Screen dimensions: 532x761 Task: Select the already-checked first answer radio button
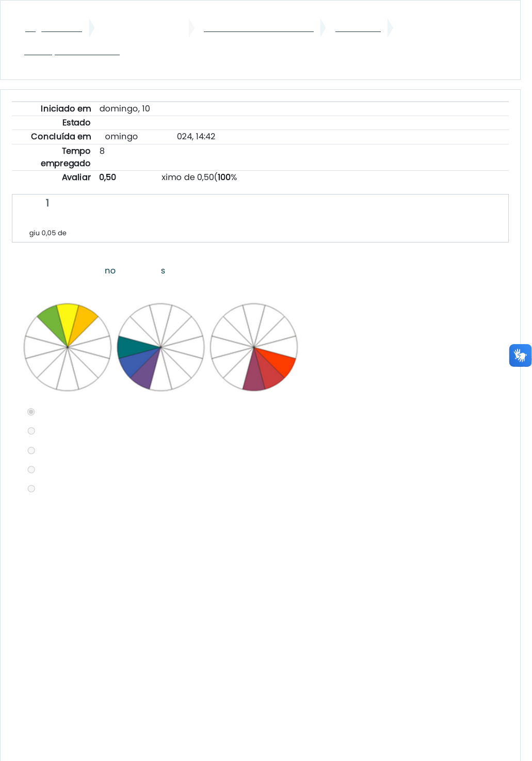click(31, 412)
